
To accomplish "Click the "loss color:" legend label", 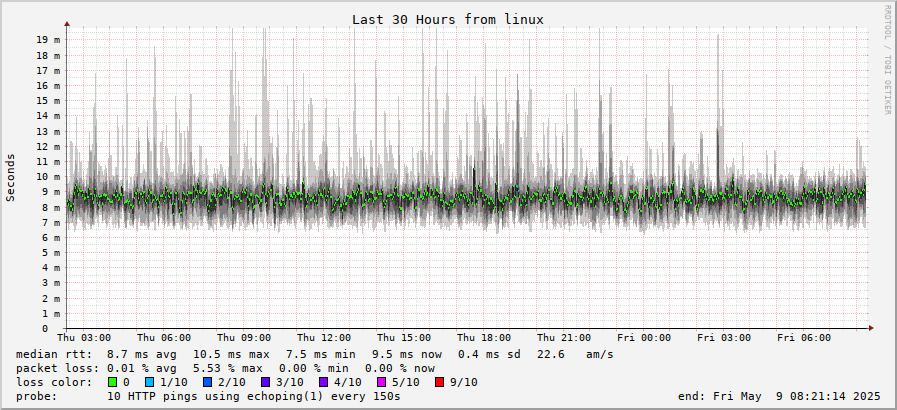I will tap(54, 382).
